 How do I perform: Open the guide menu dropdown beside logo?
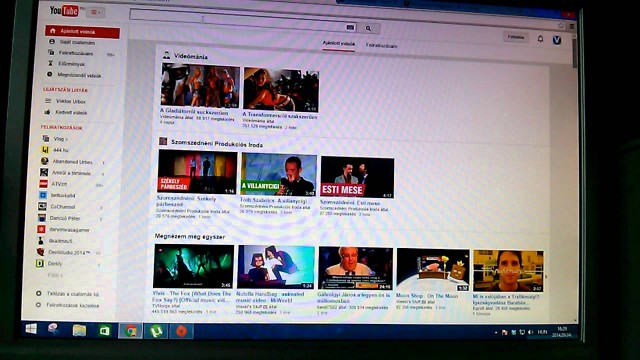pyautogui.click(x=95, y=12)
